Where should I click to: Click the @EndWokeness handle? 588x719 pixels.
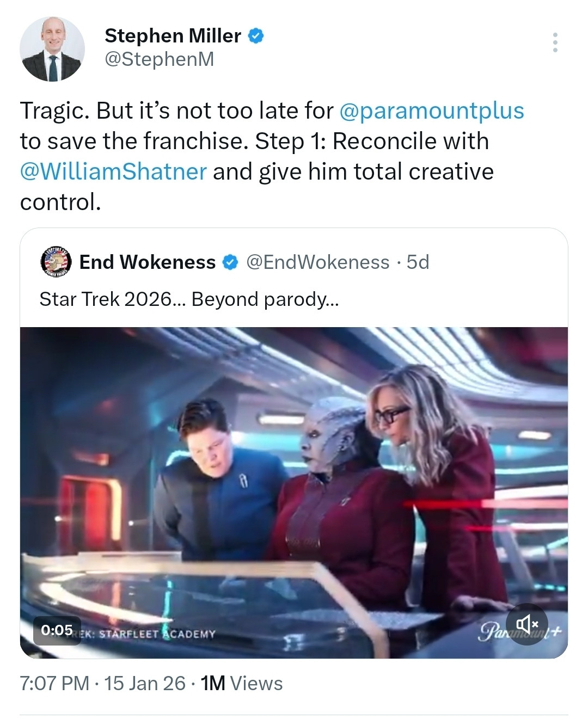[317, 262]
